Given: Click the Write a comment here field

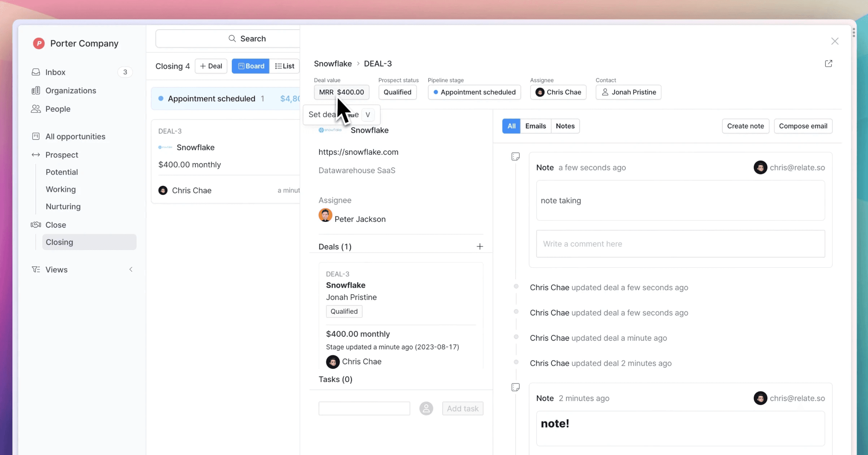Looking at the screenshot, I should click(x=680, y=244).
